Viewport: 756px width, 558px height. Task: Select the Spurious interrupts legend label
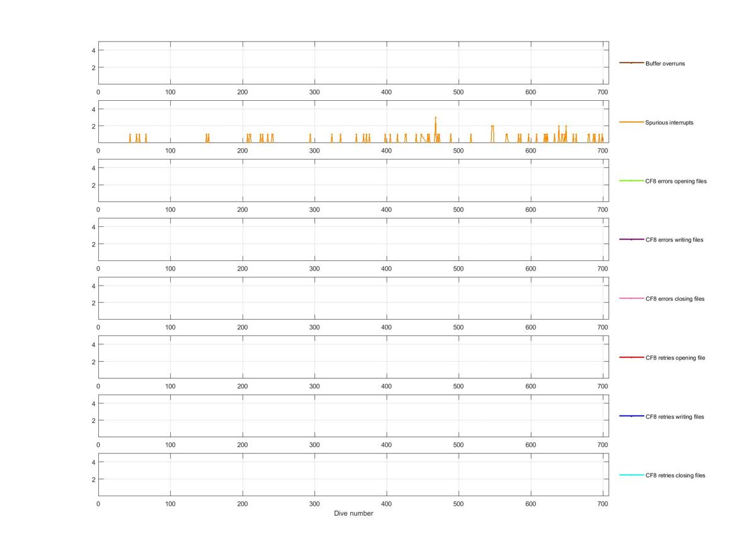pyautogui.click(x=669, y=122)
